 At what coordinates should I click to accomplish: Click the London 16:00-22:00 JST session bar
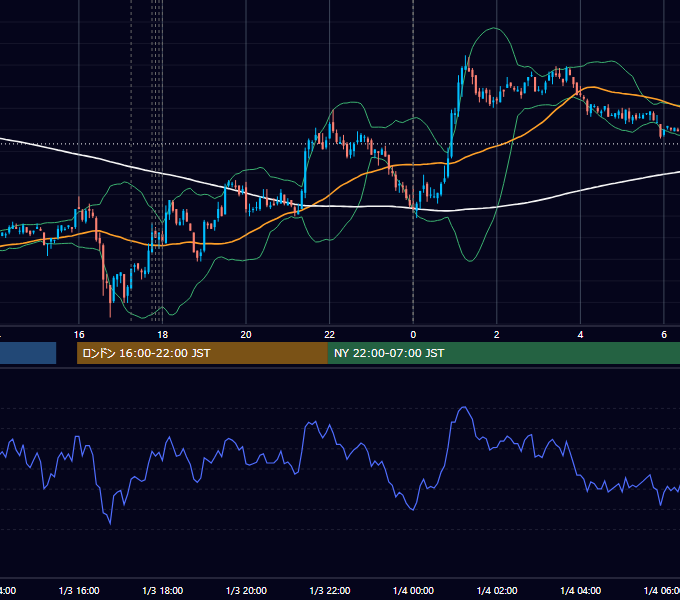[202, 353]
